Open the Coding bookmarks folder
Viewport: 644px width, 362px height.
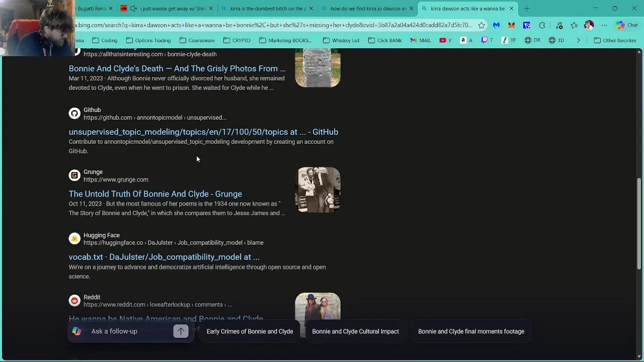point(105,40)
